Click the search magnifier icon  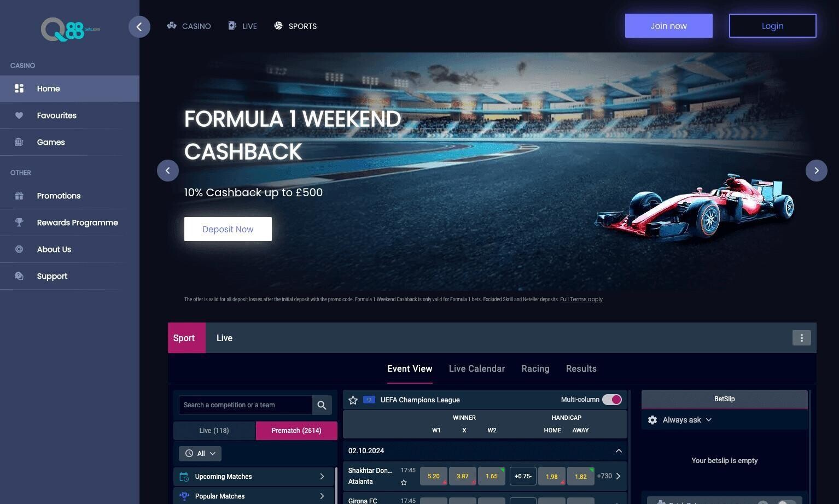click(322, 405)
